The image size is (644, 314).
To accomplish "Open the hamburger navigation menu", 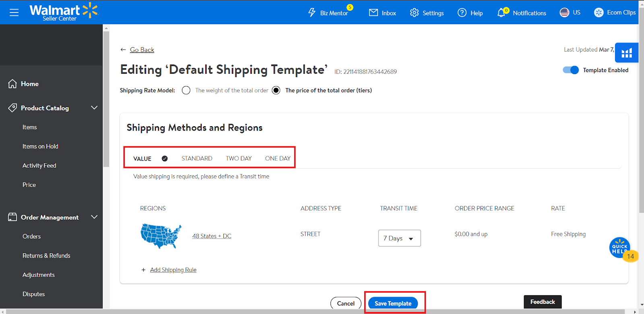I will click(14, 12).
